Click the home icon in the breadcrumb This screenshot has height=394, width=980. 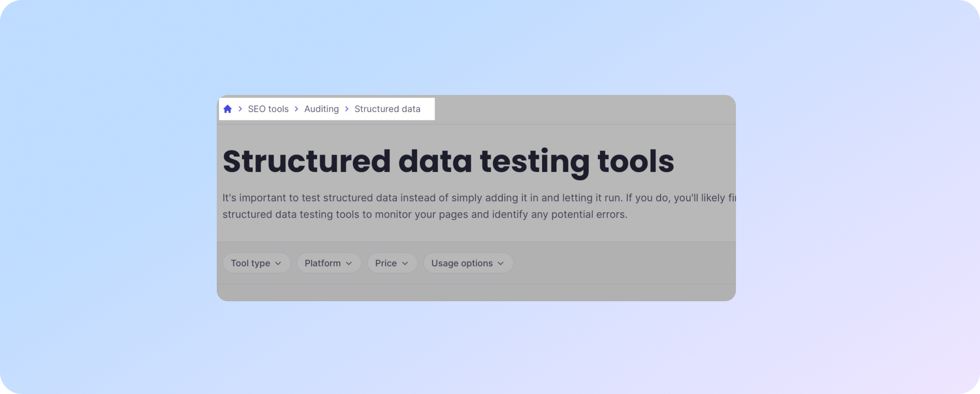point(228,109)
